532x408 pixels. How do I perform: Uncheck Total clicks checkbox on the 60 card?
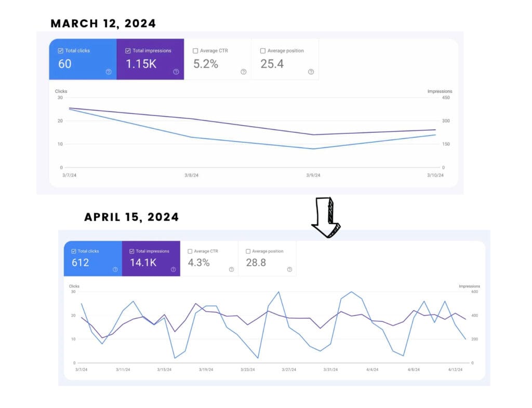coord(60,51)
